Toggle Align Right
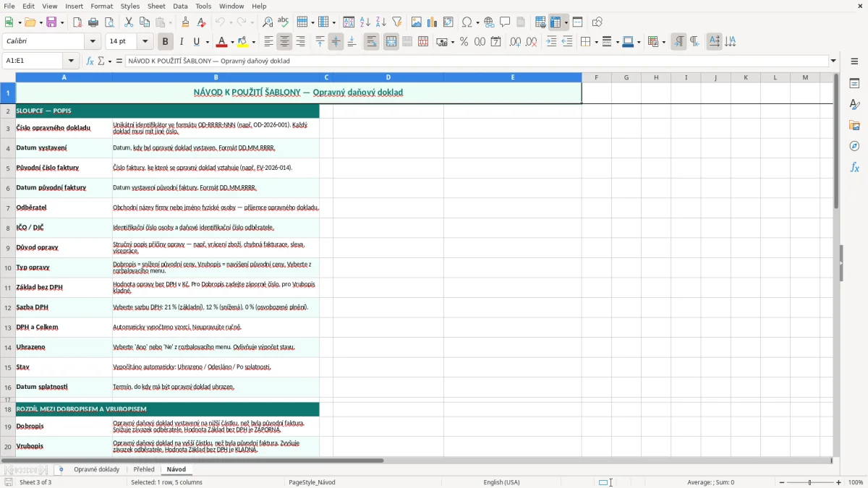This screenshot has width=868, height=488. pyautogui.click(x=300, y=42)
